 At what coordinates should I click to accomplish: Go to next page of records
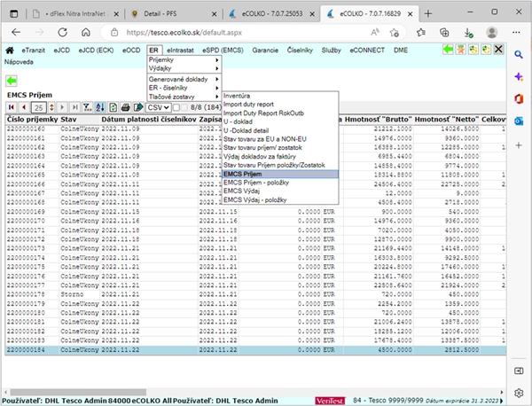point(62,107)
